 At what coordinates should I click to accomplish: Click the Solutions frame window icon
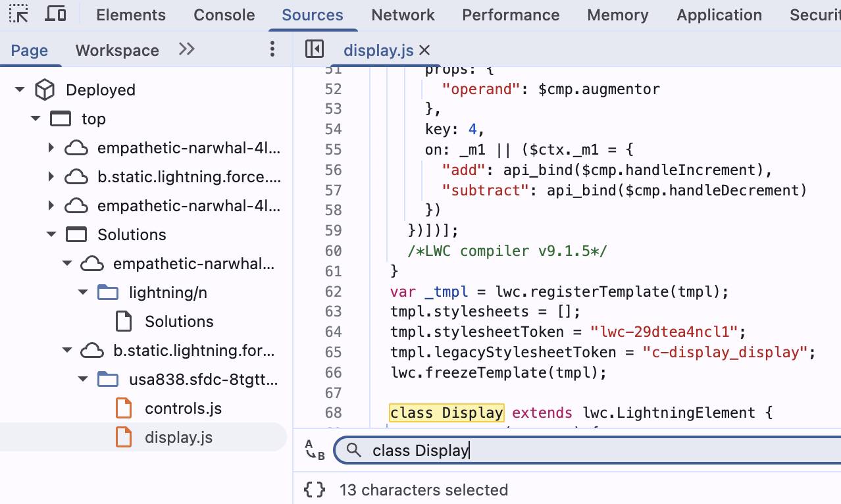[76, 234]
